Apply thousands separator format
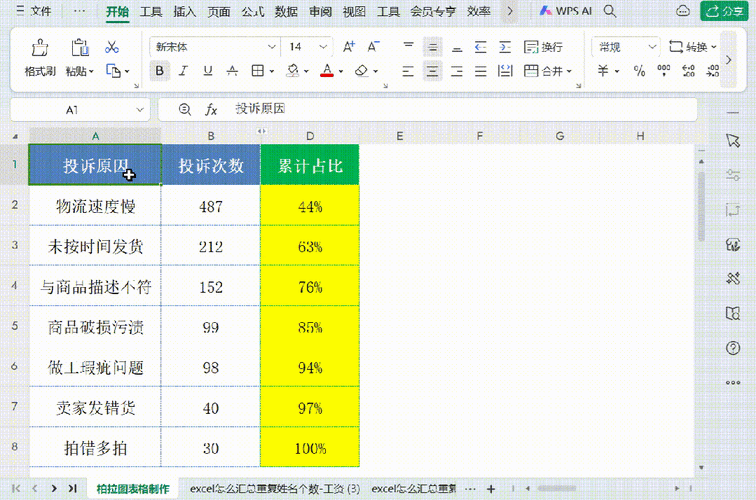 (x=664, y=71)
